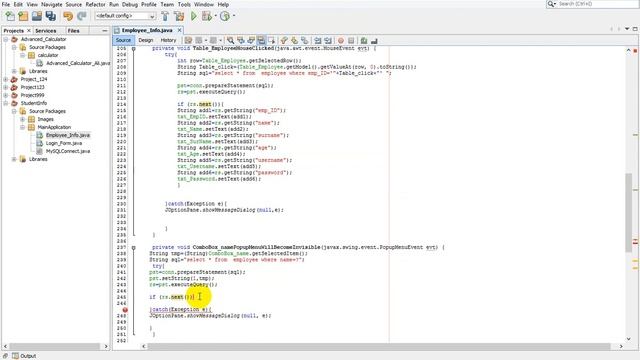The image size is (640, 360).
Task: Expand the Project_124 node
Action: pos(6,79)
